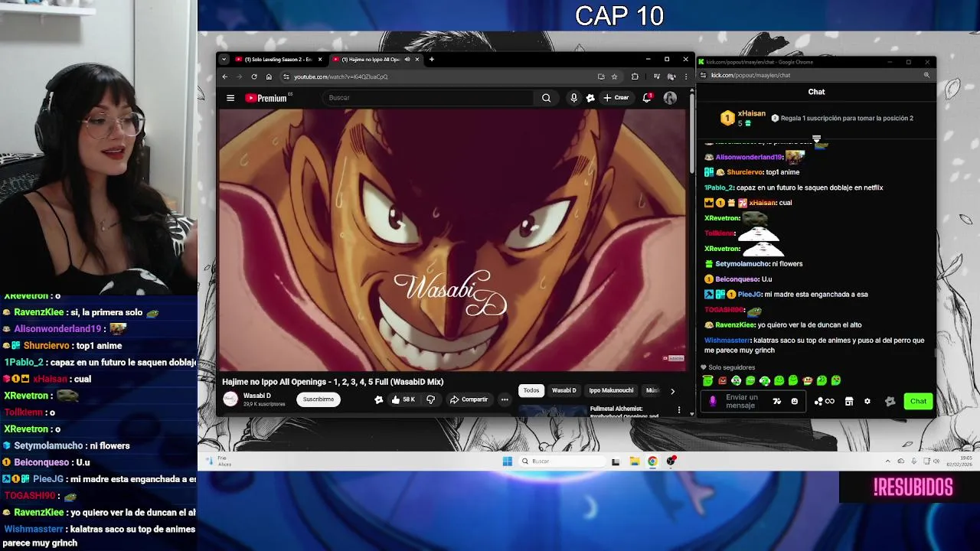Open YouTube notifications bell

click(647, 98)
